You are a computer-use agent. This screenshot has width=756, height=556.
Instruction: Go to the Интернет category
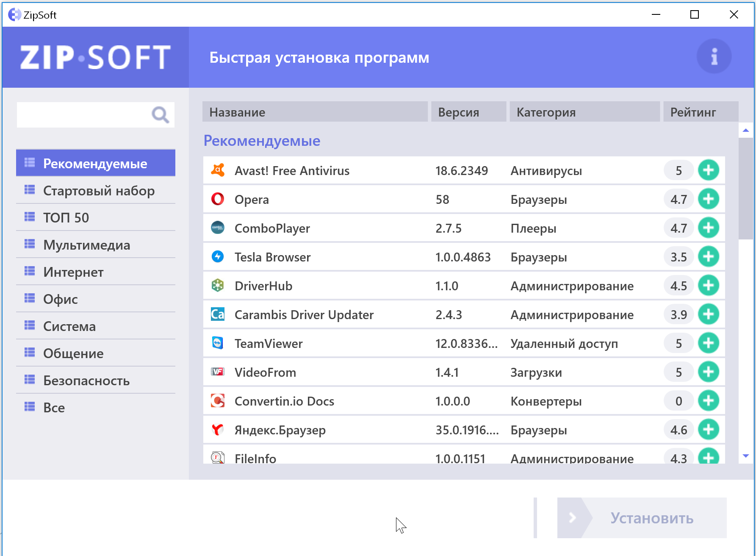point(96,272)
